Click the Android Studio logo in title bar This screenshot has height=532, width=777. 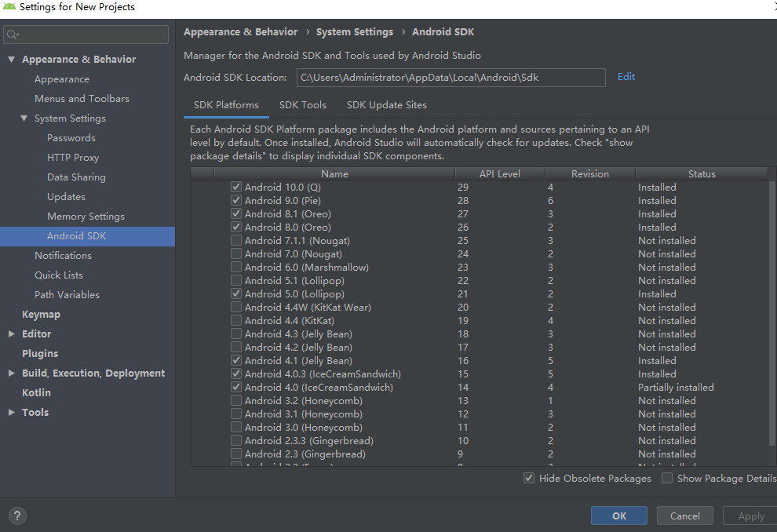point(9,6)
